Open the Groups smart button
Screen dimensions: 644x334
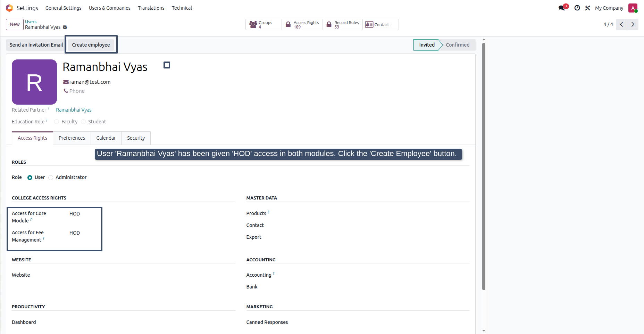pos(264,24)
